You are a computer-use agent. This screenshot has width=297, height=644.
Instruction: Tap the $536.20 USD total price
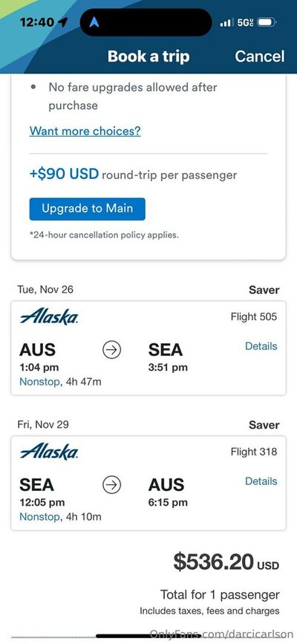pos(226,562)
